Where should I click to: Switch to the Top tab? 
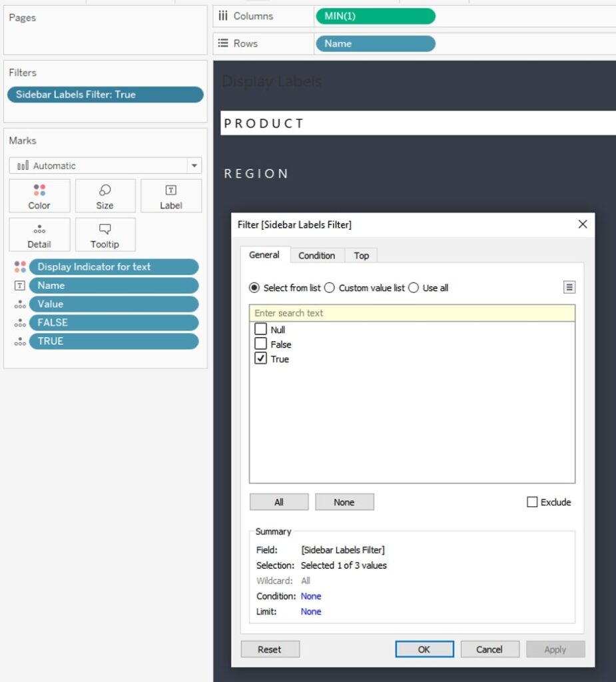coord(361,255)
